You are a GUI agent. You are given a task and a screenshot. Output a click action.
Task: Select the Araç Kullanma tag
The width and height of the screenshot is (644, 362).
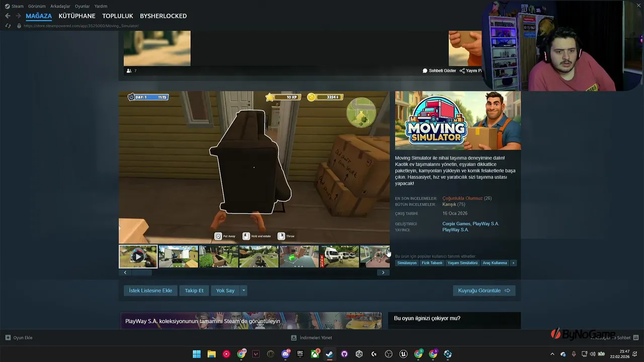coord(495,263)
